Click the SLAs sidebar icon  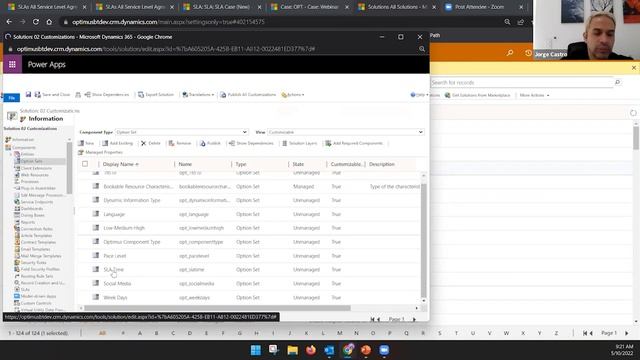point(17,289)
